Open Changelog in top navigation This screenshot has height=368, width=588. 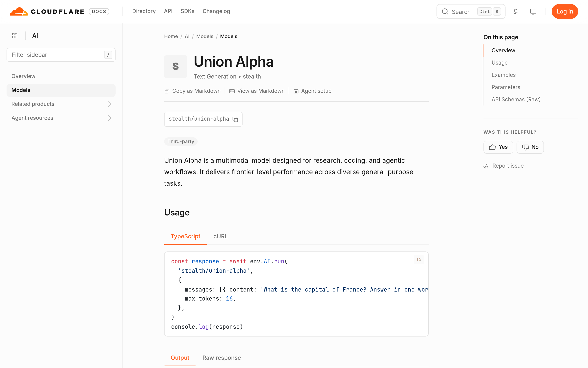[216, 11]
